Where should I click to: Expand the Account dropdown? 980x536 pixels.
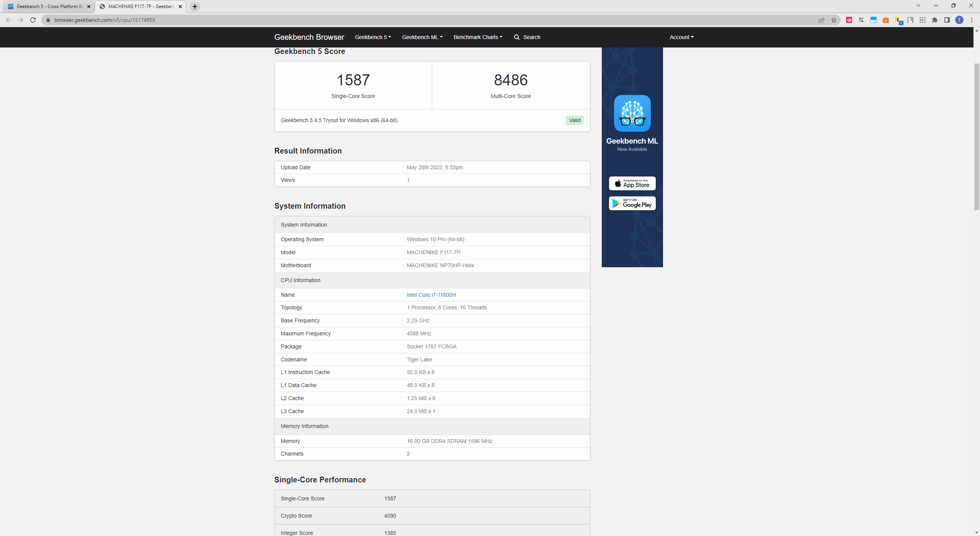pos(681,37)
